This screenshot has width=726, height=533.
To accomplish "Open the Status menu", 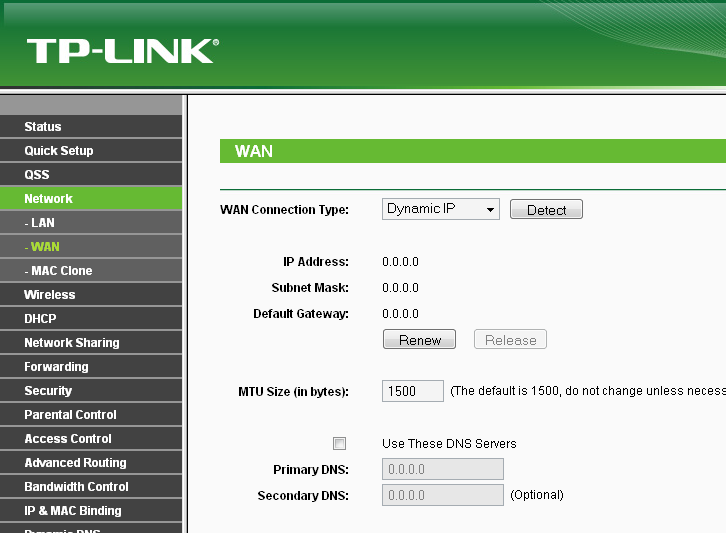I will click(x=91, y=126).
